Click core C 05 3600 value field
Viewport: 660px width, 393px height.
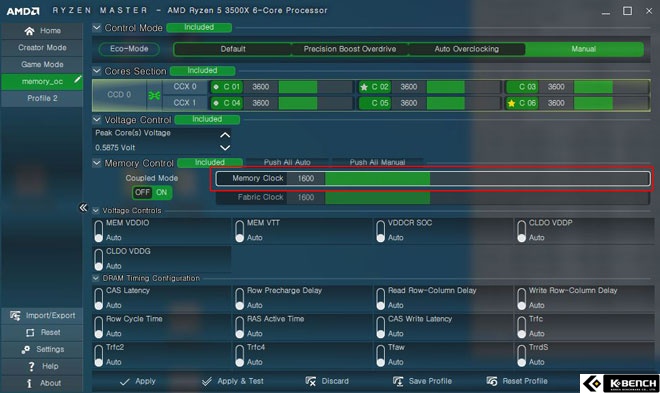tap(409, 103)
